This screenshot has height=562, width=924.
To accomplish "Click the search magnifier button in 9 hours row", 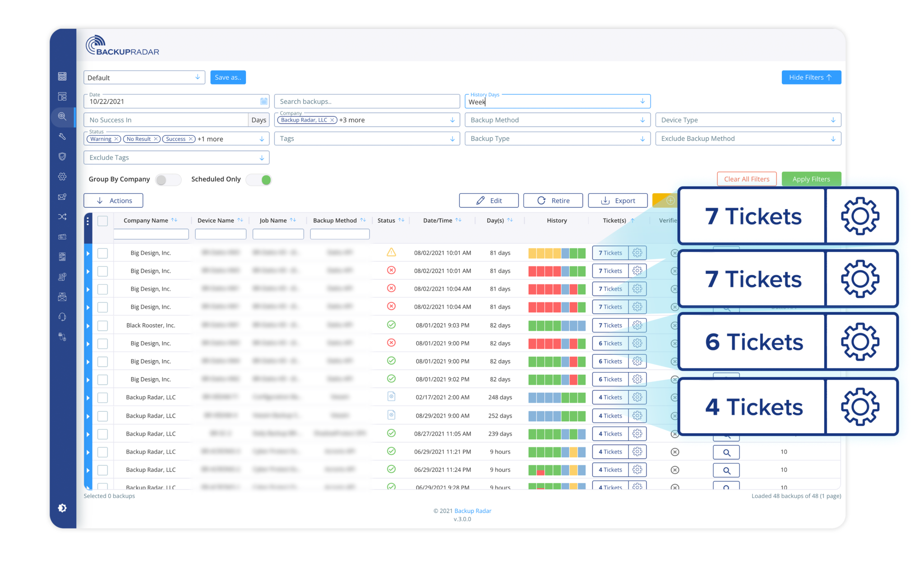I will pos(726,452).
